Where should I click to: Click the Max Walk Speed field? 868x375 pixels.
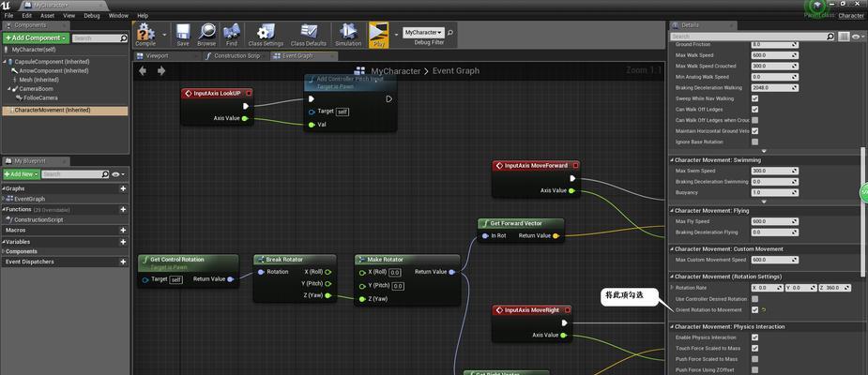point(774,55)
